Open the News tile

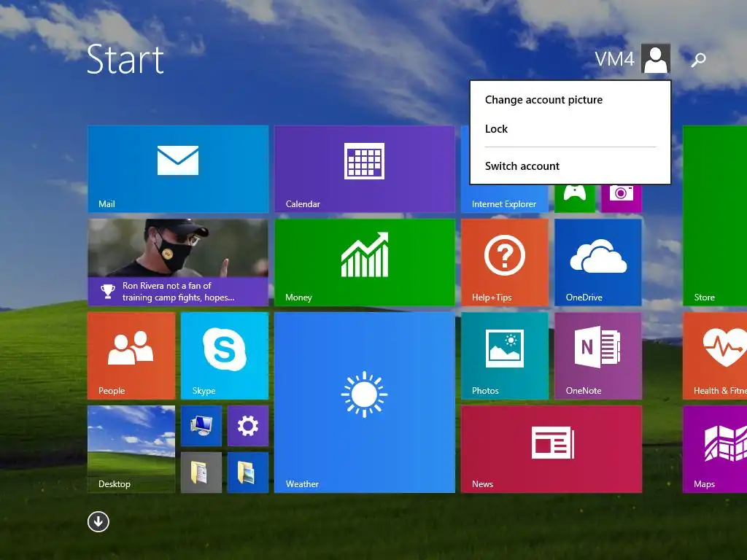tap(551, 448)
